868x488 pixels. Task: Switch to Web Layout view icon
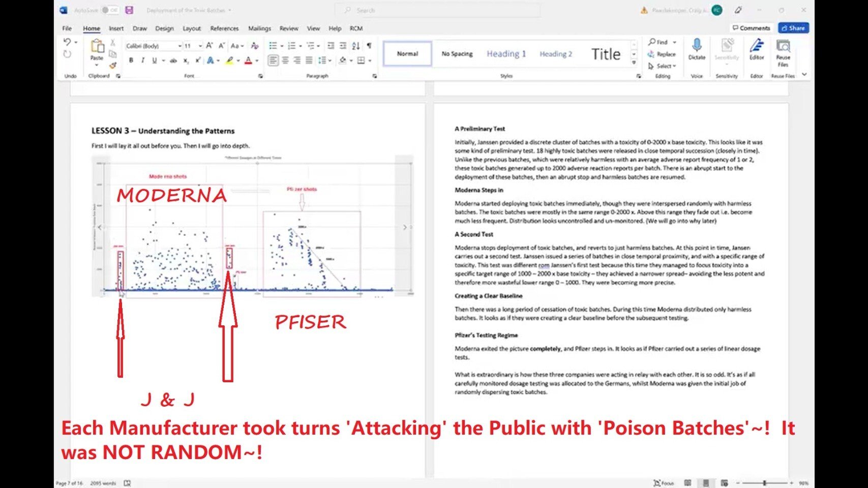[724, 483]
